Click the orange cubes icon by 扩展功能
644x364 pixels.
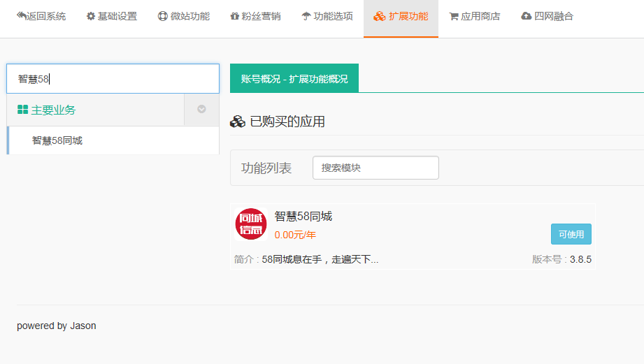[x=380, y=16]
